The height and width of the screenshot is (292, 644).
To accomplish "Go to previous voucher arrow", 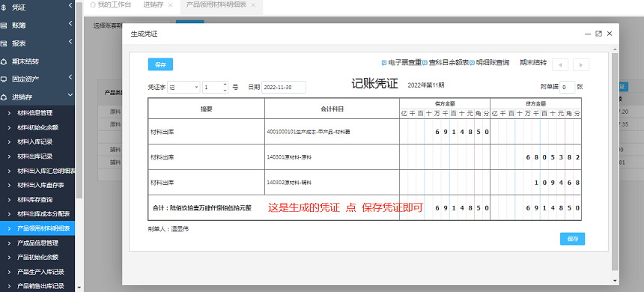I will pyautogui.click(x=560, y=65).
